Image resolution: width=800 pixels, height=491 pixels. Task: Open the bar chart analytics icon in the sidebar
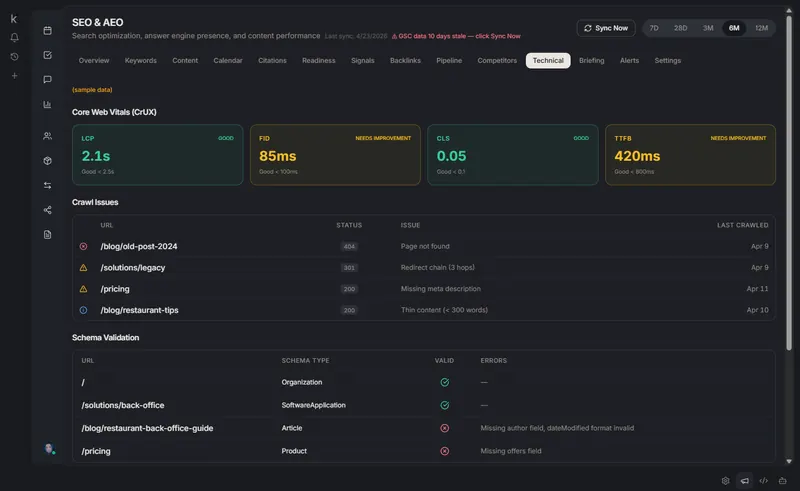47,104
